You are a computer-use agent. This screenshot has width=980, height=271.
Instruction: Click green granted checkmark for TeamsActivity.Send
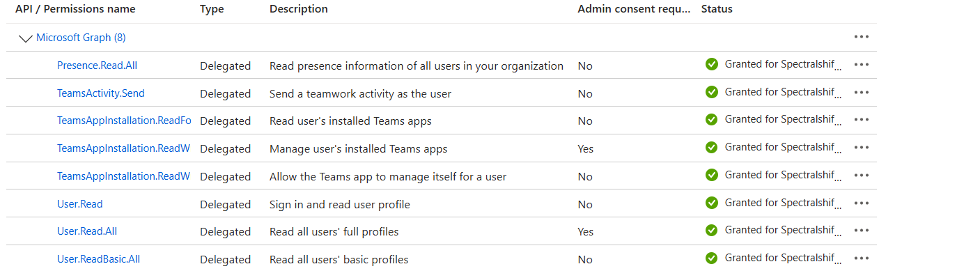pyautogui.click(x=711, y=92)
